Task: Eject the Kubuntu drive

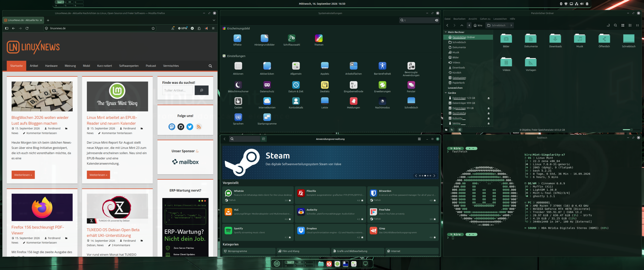Action: point(489,118)
